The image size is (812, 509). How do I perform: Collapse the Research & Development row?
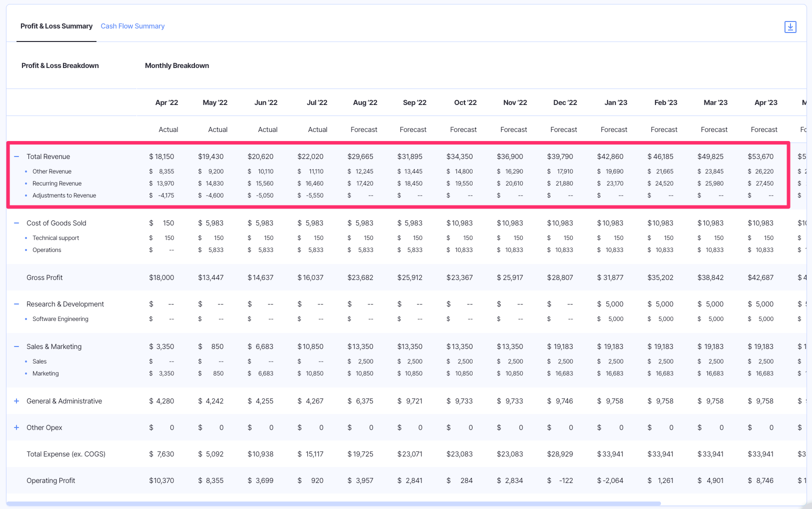[16, 303]
